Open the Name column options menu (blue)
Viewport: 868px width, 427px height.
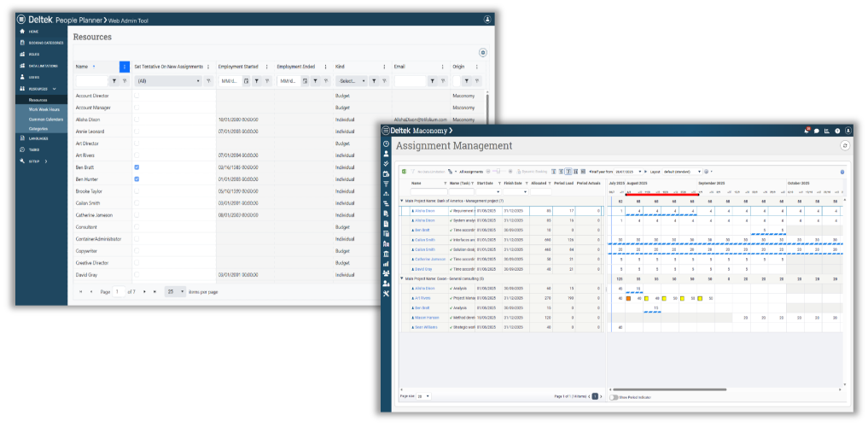pyautogui.click(x=125, y=67)
